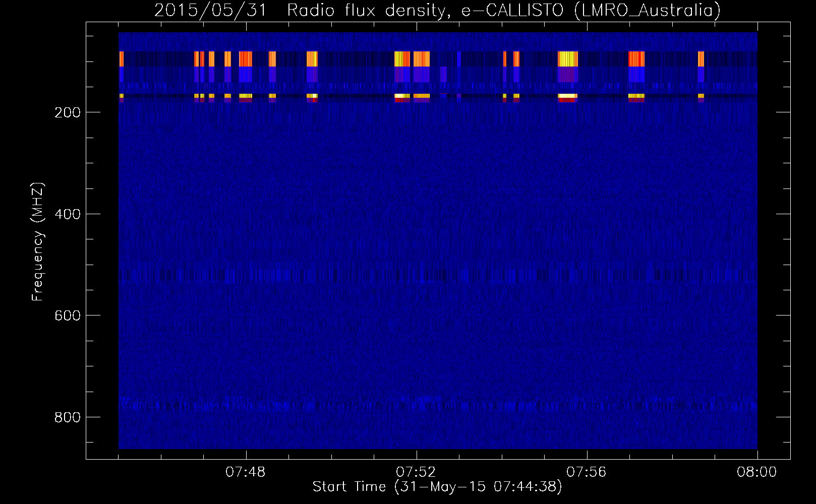This screenshot has height=504, width=816.
Task: Click the plot title 2015/05/31 Radio flux density
Action: pyautogui.click(x=437, y=10)
